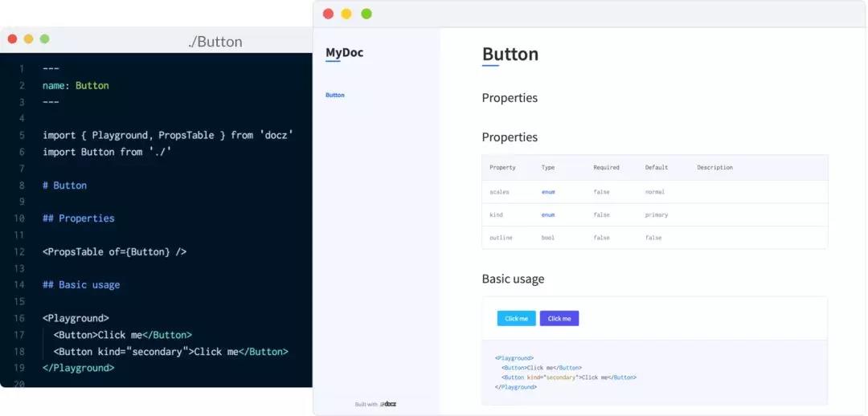The width and height of the screenshot is (868, 416).
Task: Select the Default column header
Action: pos(657,168)
